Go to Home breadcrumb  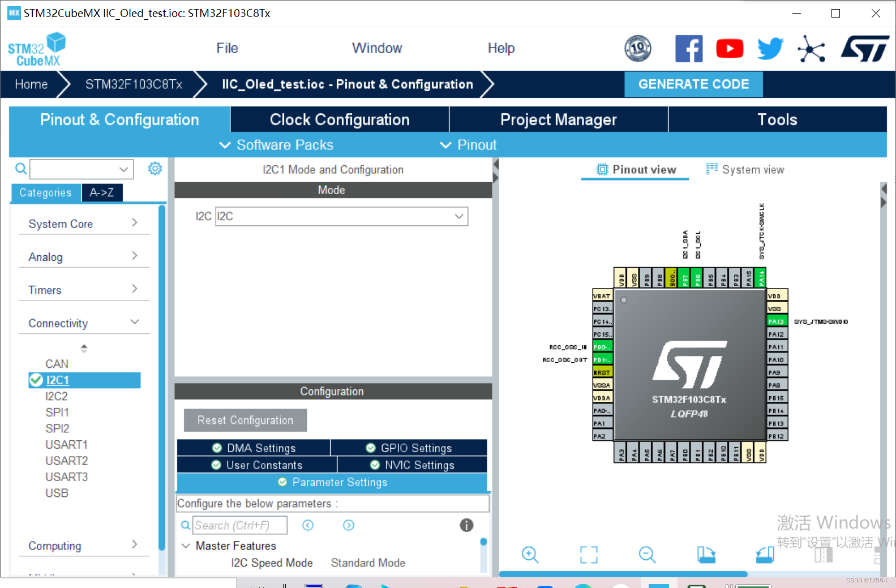point(31,84)
